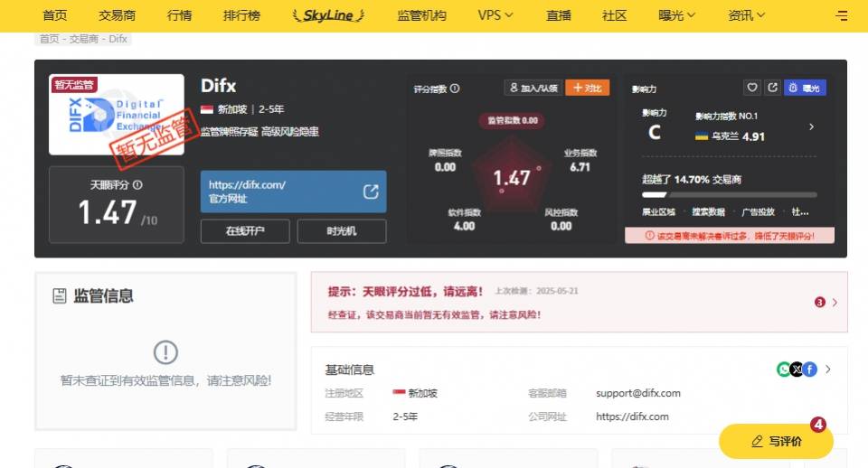868x468 pixels.
Task: Click the Singapore flag in 基础信息 section
Action: point(399,393)
